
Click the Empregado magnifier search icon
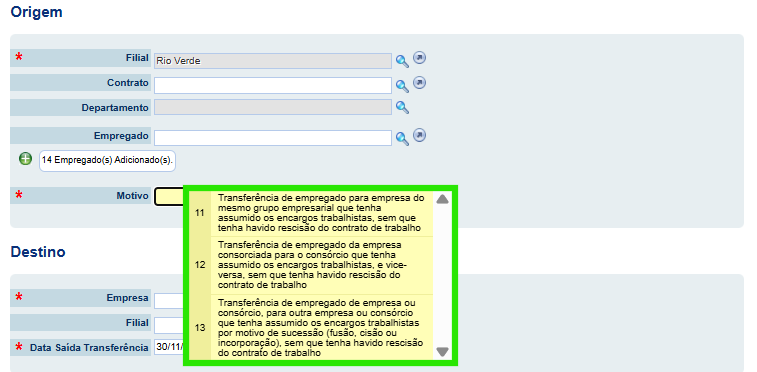click(x=402, y=138)
